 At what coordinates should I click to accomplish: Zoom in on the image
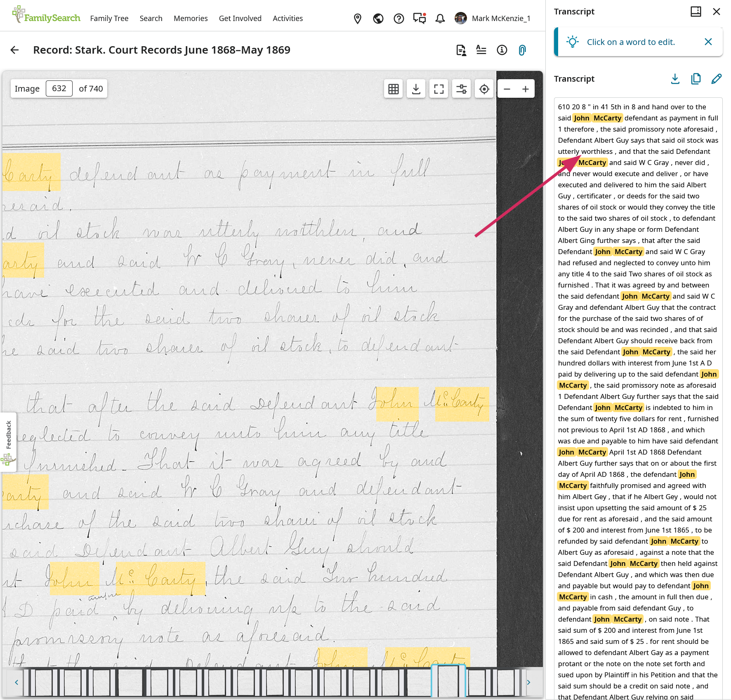(526, 89)
